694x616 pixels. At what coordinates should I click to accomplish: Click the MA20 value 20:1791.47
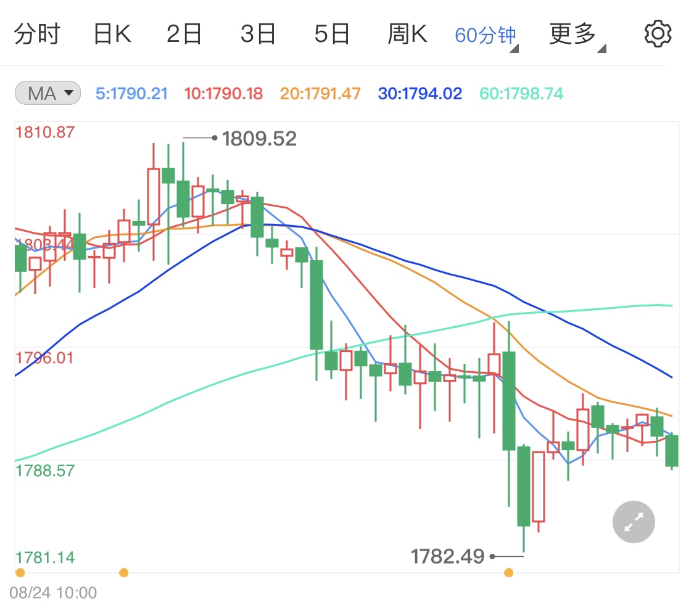[x=320, y=93]
